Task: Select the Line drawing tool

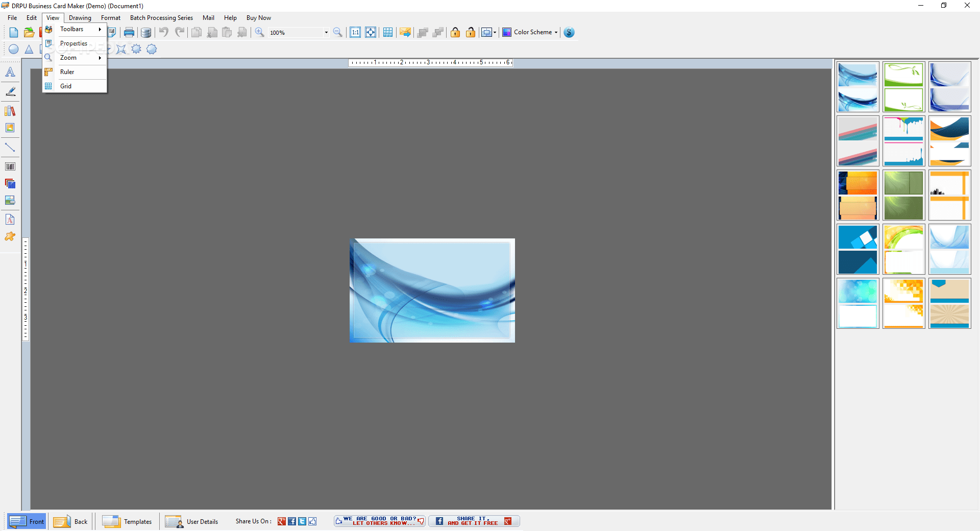Action: point(9,147)
